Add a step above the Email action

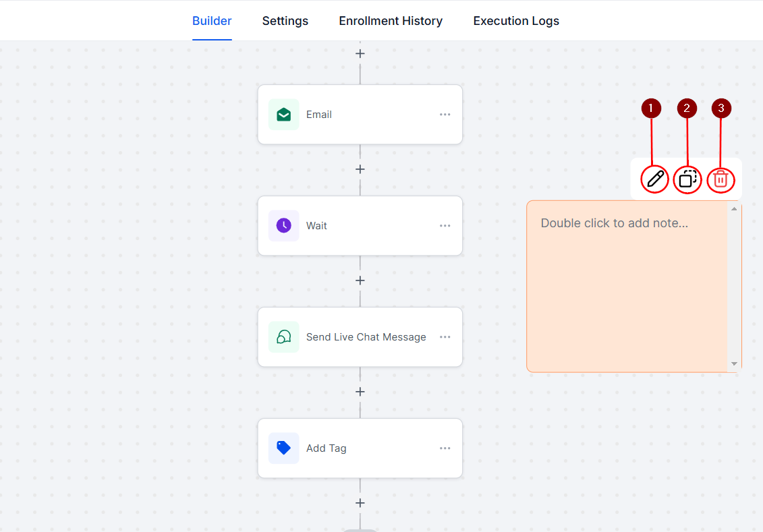[x=360, y=53]
